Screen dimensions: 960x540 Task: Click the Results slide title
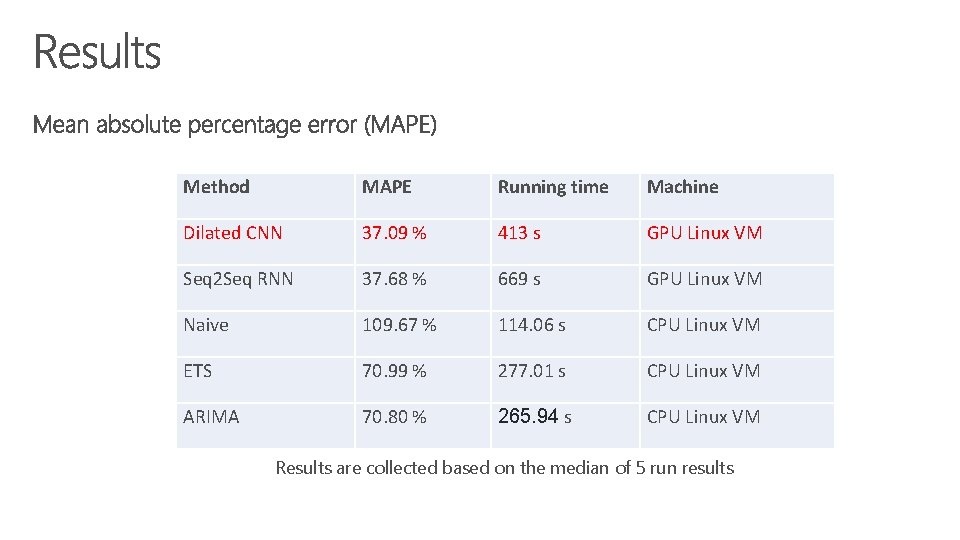coord(97,52)
